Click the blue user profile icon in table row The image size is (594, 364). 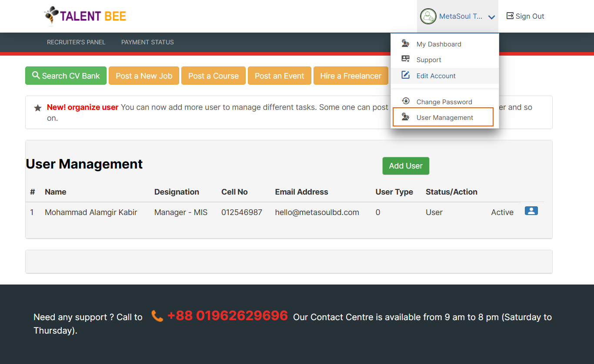pos(531,211)
